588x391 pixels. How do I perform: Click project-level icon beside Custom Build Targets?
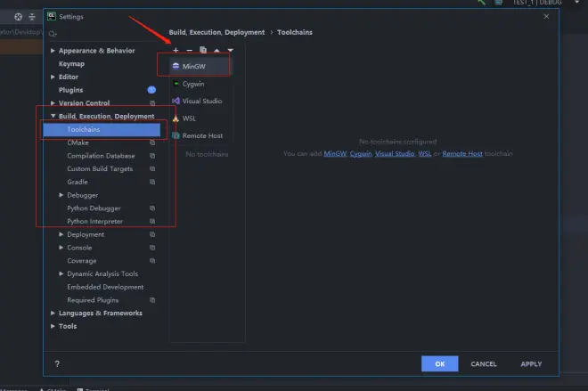coord(152,169)
